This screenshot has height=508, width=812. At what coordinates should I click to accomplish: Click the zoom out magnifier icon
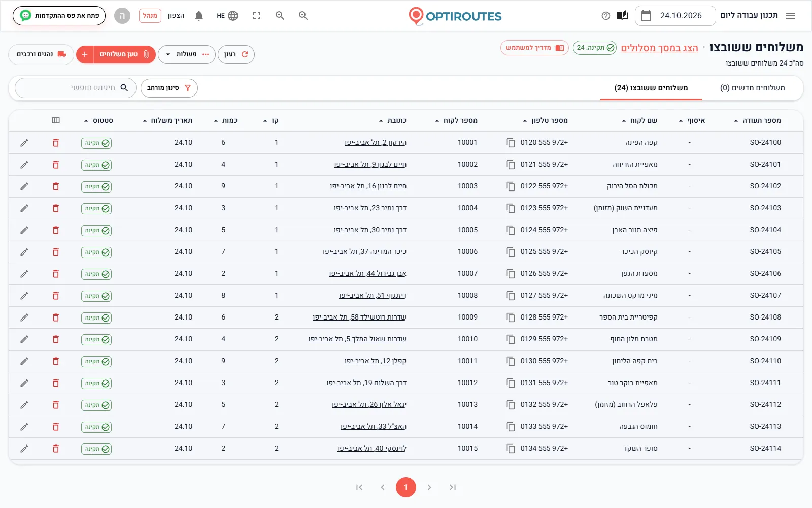[303, 16]
